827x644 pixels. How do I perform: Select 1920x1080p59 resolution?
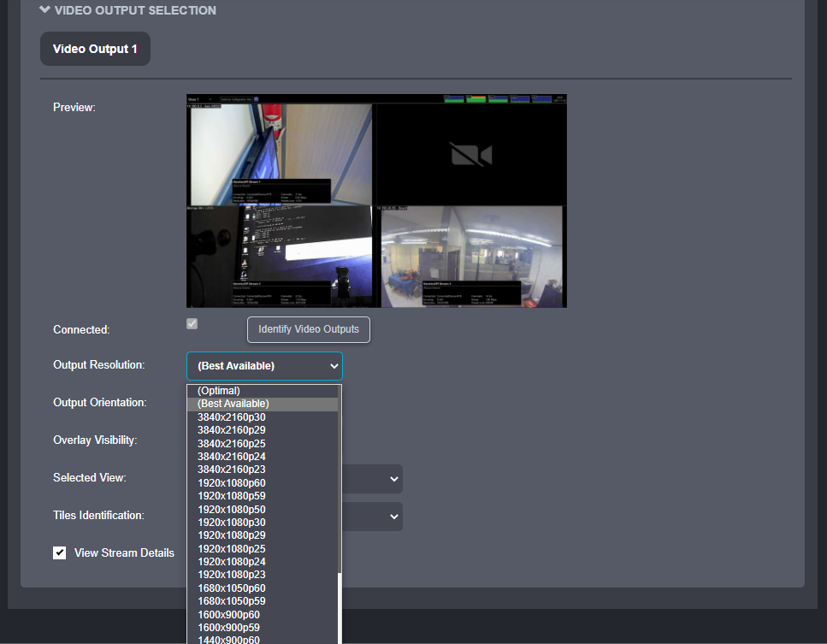(x=263, y=496)
